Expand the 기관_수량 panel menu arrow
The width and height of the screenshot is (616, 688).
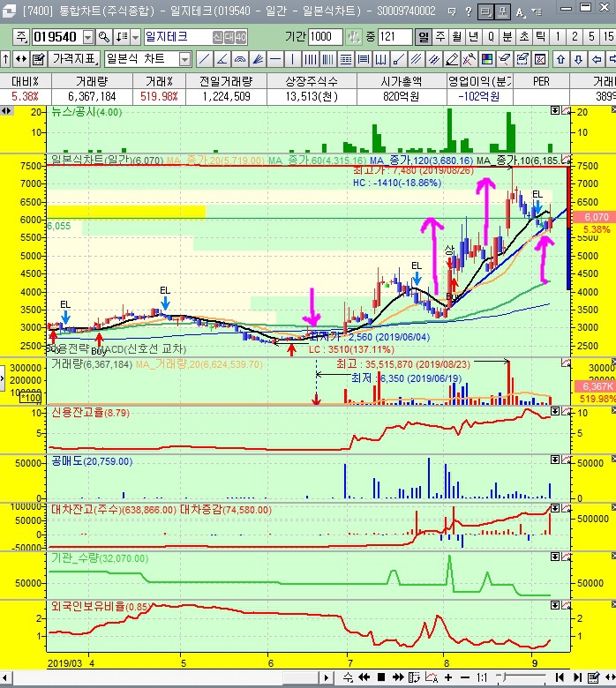pos(555,557)
